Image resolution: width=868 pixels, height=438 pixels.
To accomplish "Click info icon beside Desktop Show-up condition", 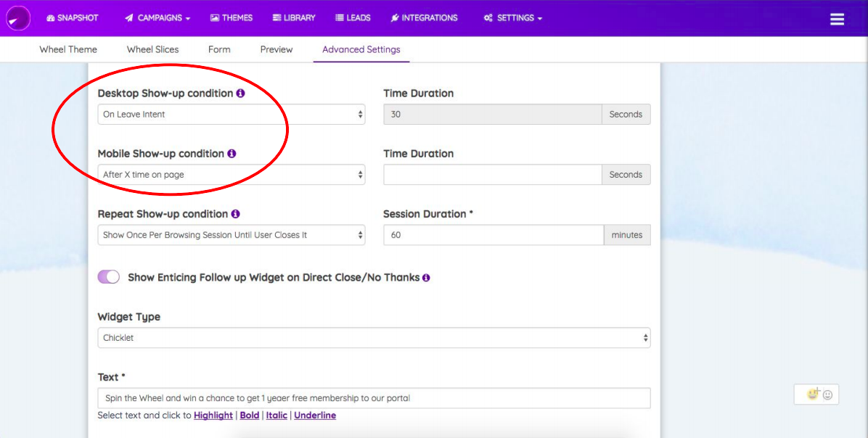I will [x=240, y=93].
